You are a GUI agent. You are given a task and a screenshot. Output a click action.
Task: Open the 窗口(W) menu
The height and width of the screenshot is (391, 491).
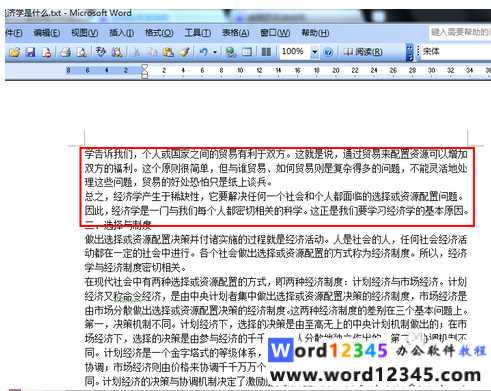coord(275,33)
